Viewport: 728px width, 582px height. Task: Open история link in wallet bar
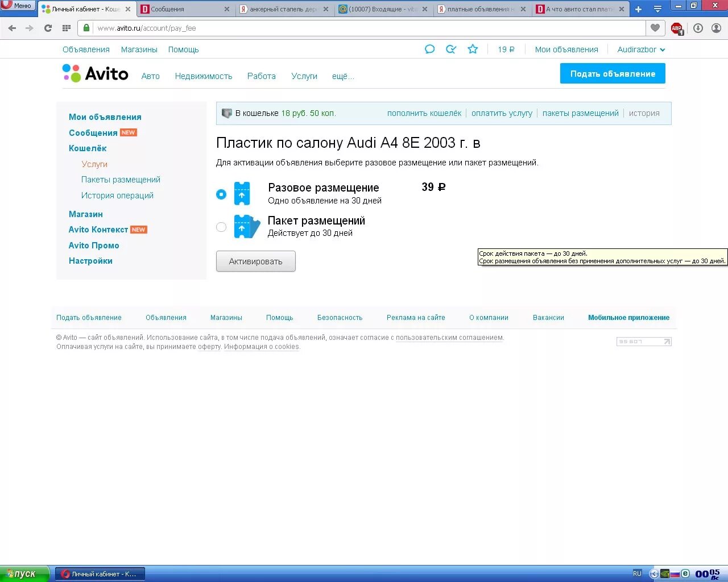pyautogui.click(x=644, y=113)
